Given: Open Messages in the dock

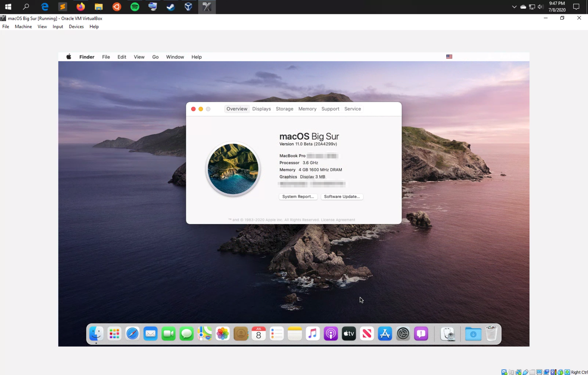Looking at the screenshot, I should (x=187, y=334).
